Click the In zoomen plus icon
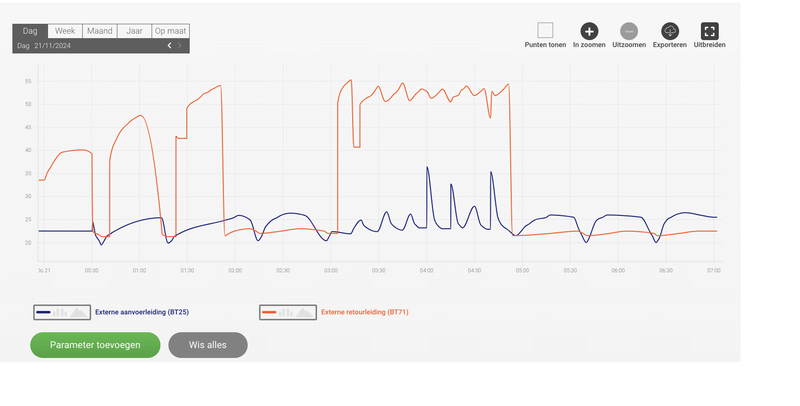The height and width of the screenshot is (406, 800). coord(589,31)
